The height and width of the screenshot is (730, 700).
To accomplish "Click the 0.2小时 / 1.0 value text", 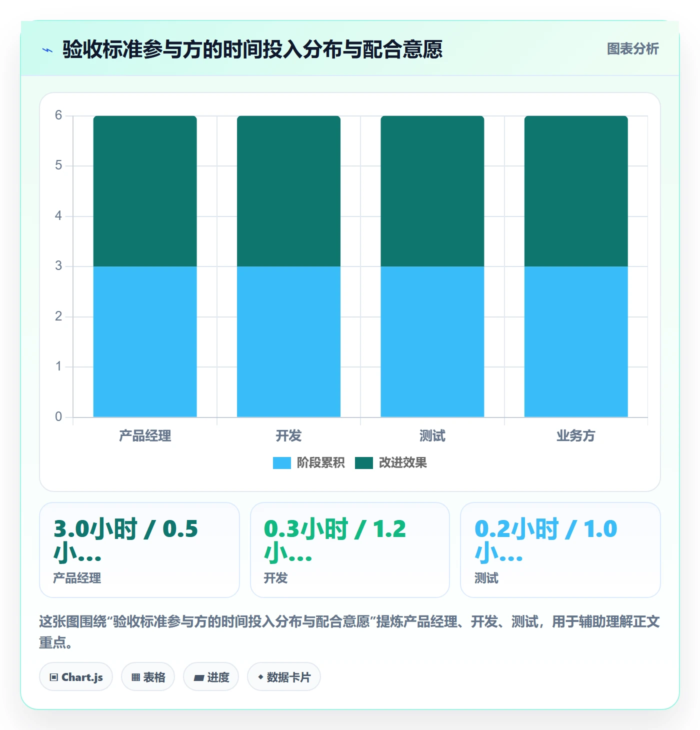I will (546, 541).
